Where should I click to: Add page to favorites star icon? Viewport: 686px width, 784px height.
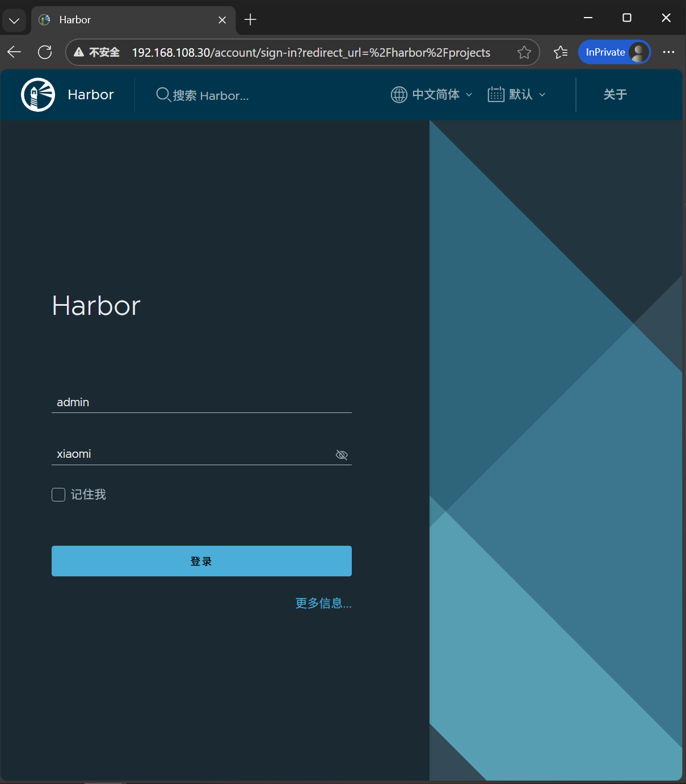pos(524,52)
